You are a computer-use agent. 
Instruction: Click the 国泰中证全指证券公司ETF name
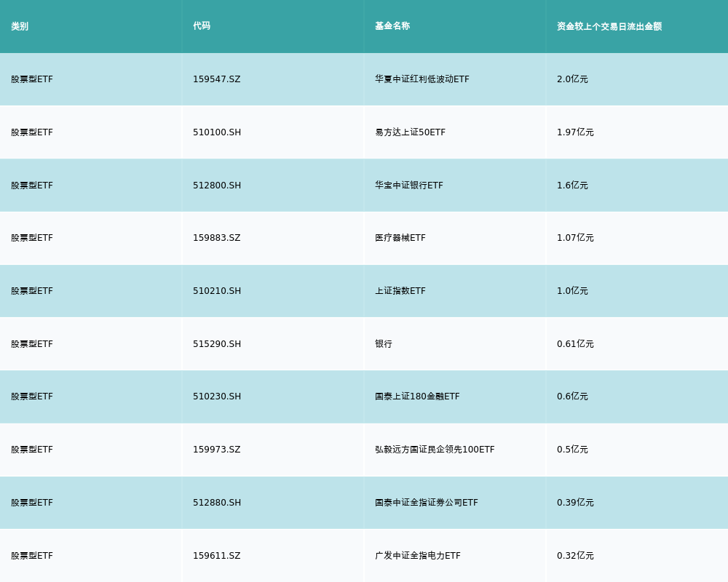pyautogui.click(x=427, y=503)
